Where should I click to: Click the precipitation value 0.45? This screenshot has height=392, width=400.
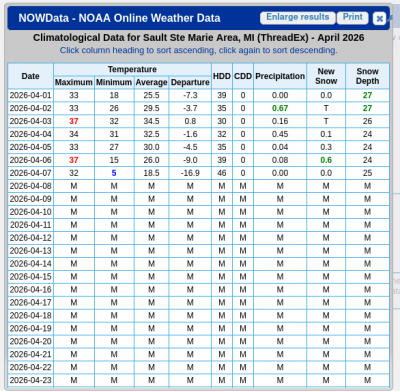point(280,134)
